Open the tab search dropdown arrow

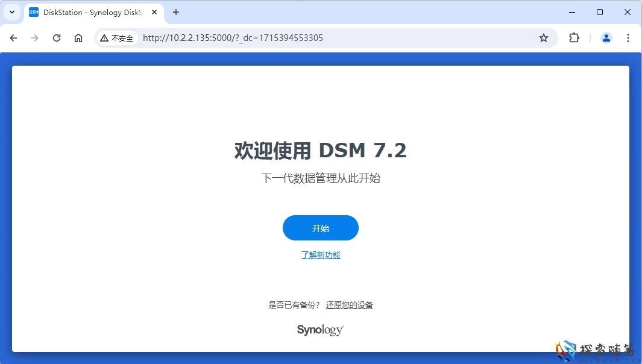[11, 12]
